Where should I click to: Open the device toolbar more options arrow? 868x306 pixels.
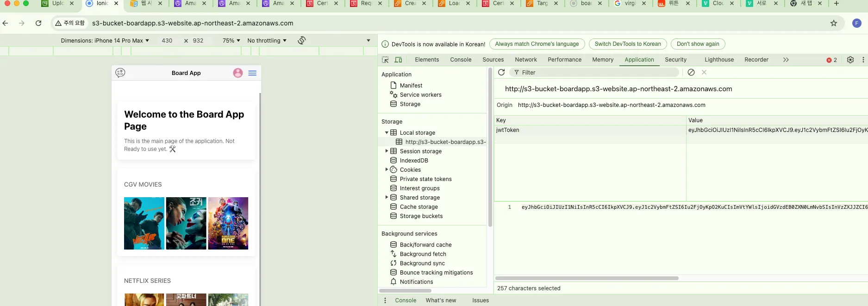[368, 41]
